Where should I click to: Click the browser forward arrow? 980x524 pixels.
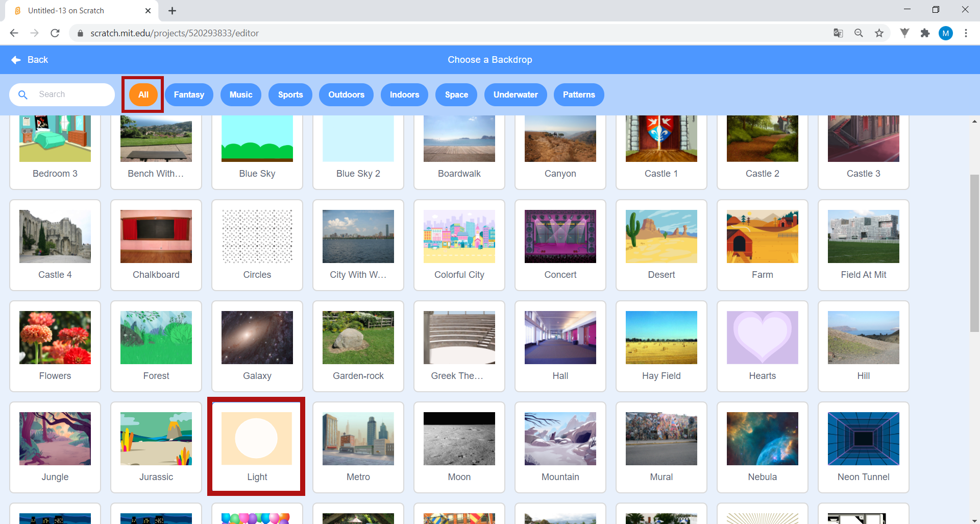click(34, 33)
